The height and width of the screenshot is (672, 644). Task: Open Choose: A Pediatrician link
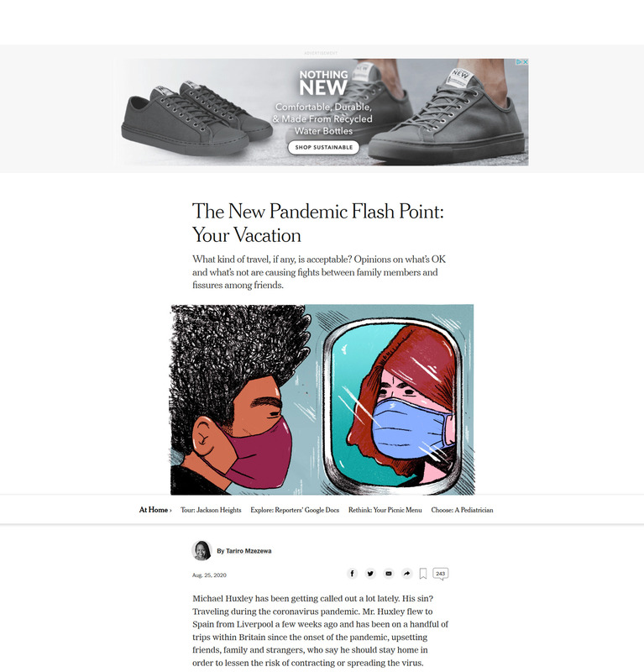(462, 510)
